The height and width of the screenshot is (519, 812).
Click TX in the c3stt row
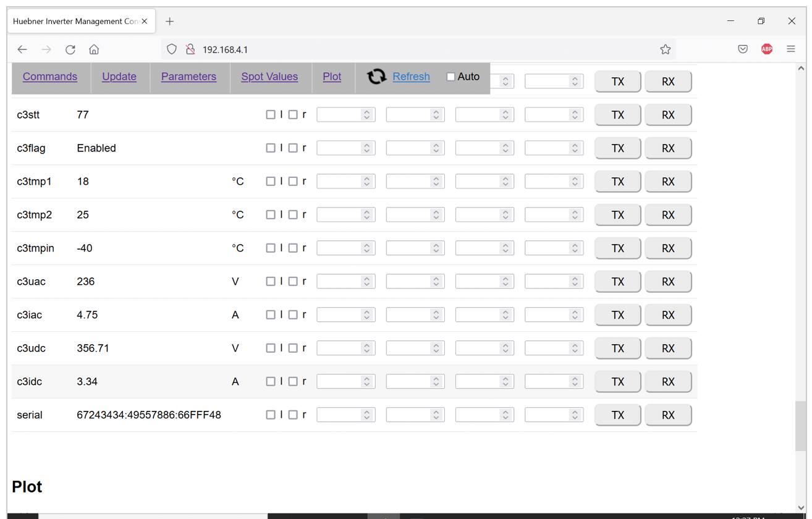click(x=618, y=115)
